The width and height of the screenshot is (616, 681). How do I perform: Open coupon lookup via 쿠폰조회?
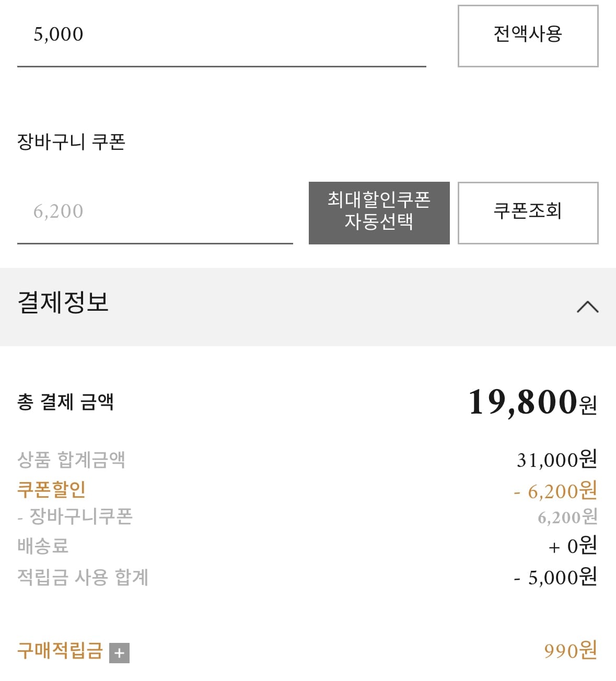(528, 213)
